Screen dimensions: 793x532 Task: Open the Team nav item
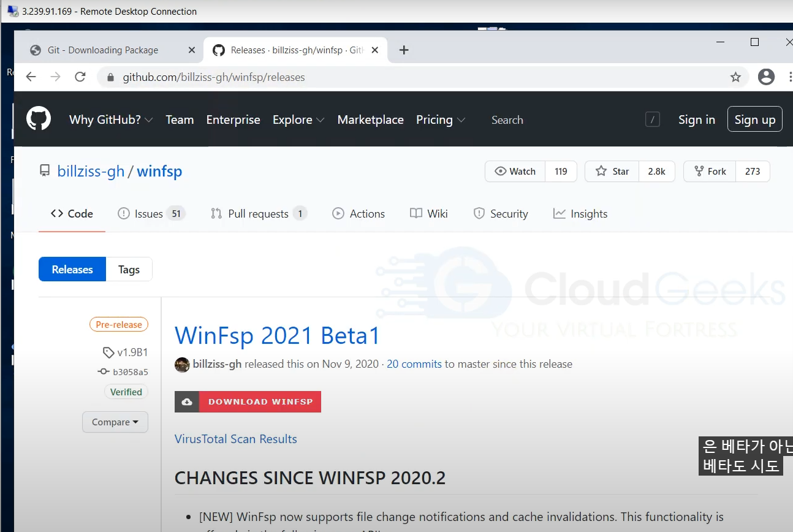click(180, 120)
